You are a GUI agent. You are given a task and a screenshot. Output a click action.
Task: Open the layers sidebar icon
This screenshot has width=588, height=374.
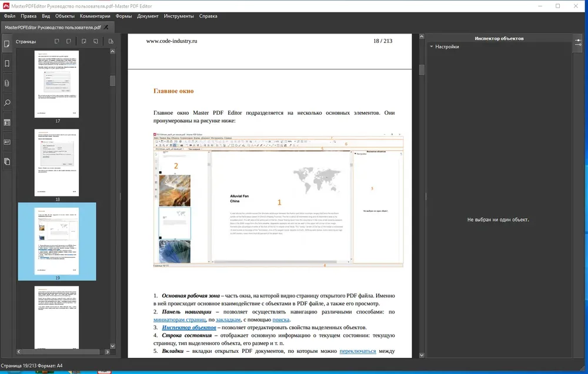click(x=6, y=162)
